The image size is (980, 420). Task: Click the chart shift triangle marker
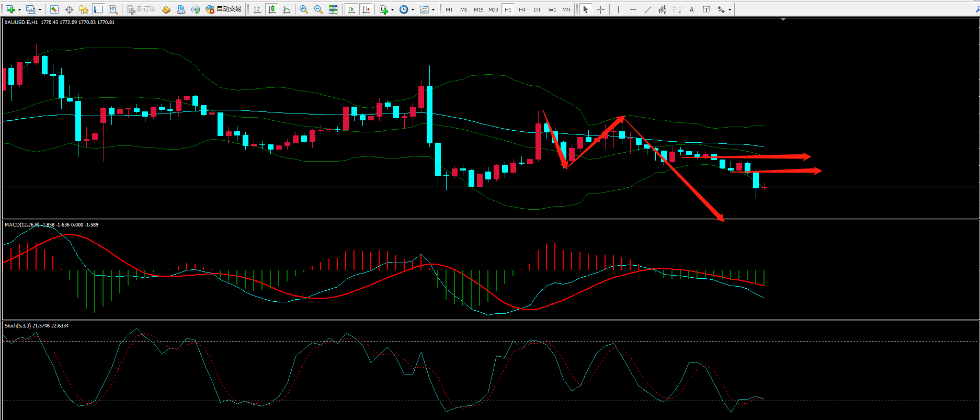tap(783, 20)
